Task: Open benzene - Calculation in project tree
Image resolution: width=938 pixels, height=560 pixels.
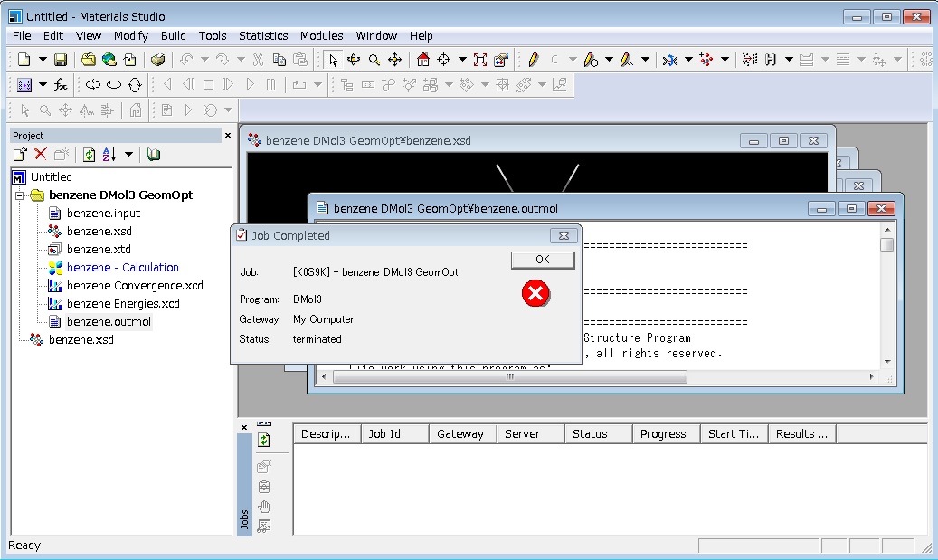Action: click(x=123, y=268)
